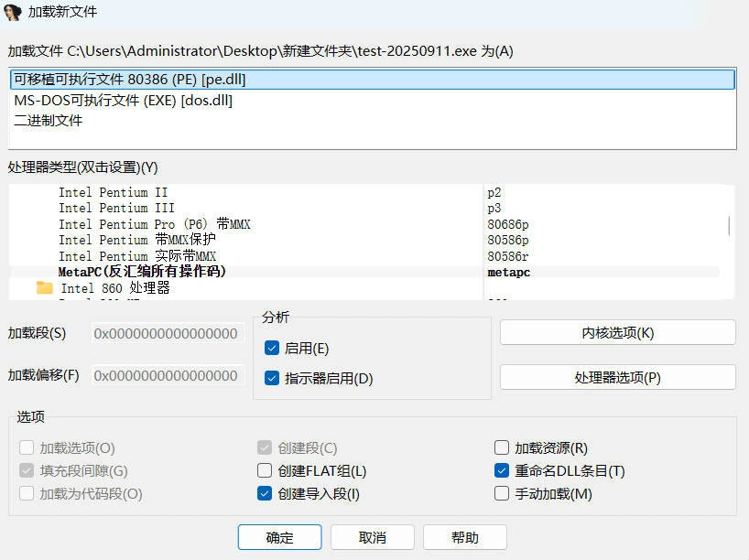Enable the 加载资源(R) checkbox
This screenshot has height=560, width=749.
pyautogui.click(x=502, y=447)
